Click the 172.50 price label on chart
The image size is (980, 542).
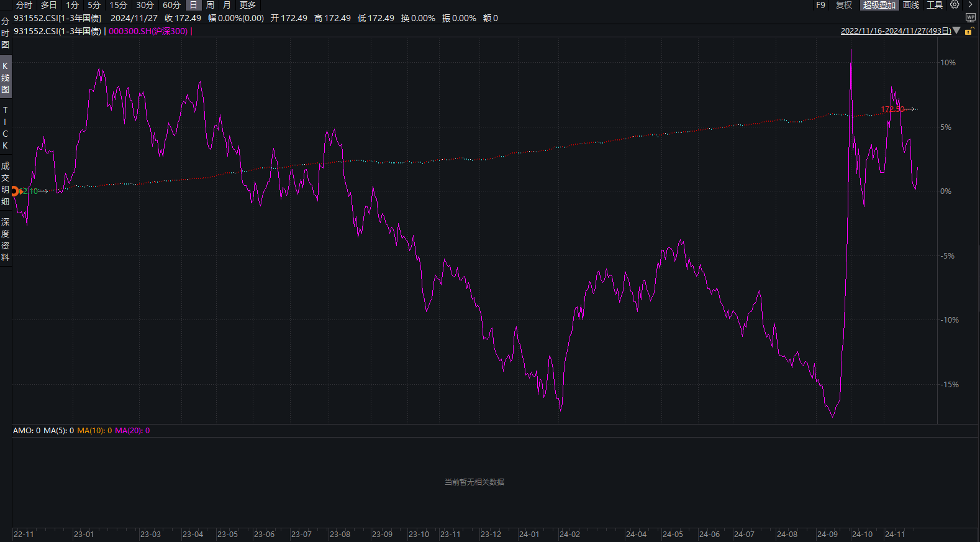[x=892, y=109]
